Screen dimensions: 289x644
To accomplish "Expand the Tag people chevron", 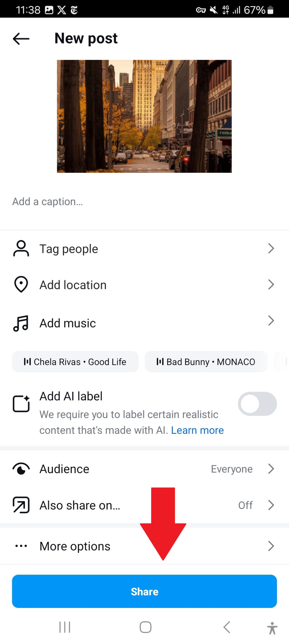I will pos(271,249).
